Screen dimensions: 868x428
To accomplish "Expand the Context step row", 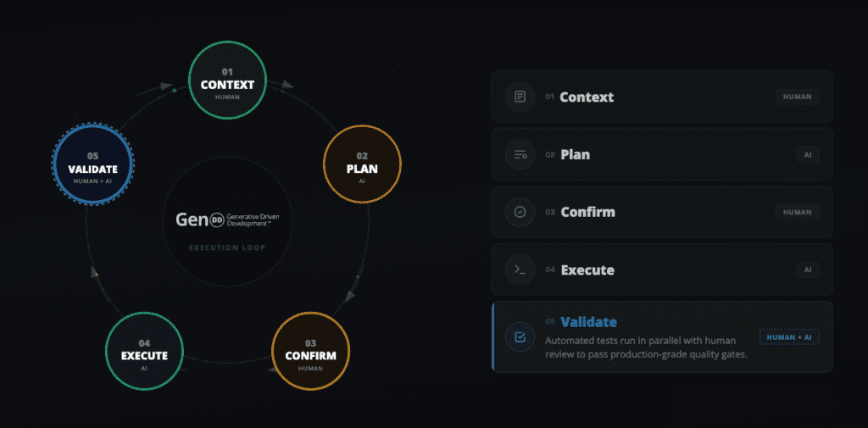I will (x=661, y=97).
